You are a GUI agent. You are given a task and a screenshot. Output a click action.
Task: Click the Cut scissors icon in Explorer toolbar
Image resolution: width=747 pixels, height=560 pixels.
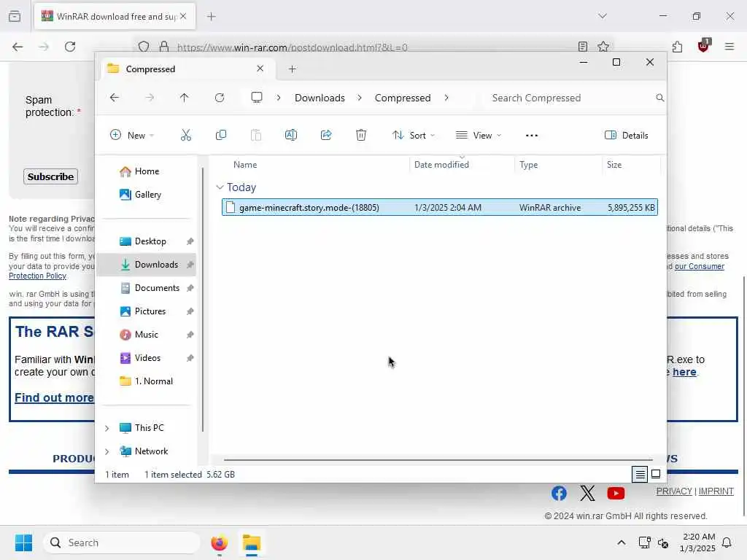click(186, 135)
